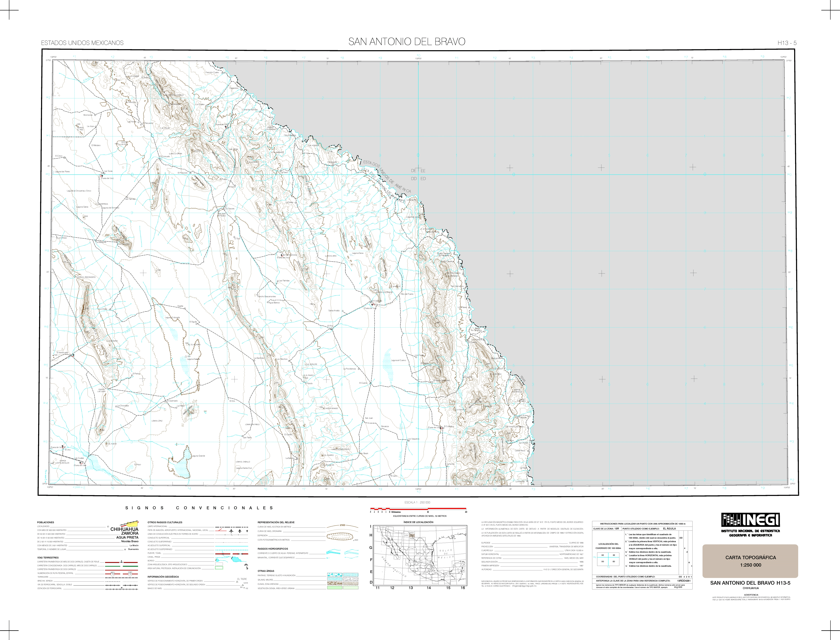Click the Vías Terrestres legend heading
The image size is (840, 640).
[x=48, y=557]
